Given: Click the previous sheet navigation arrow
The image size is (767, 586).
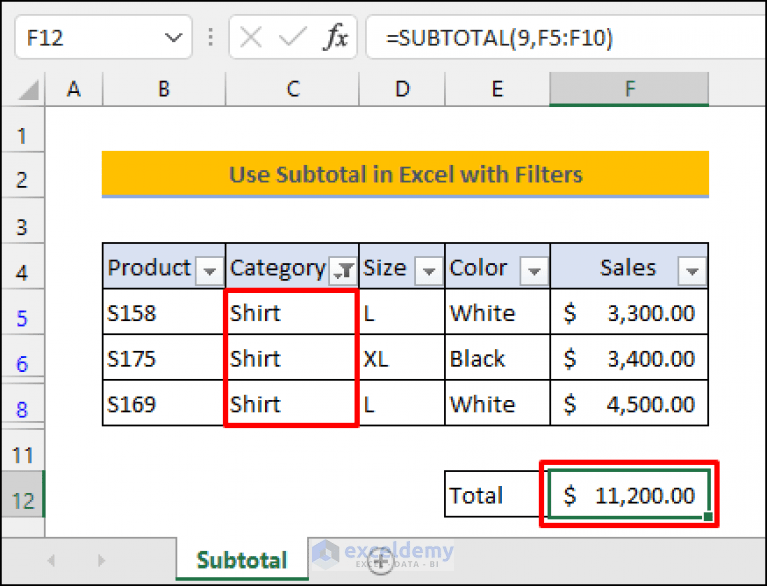Looking at the screenshot, I should pos(51,560).
